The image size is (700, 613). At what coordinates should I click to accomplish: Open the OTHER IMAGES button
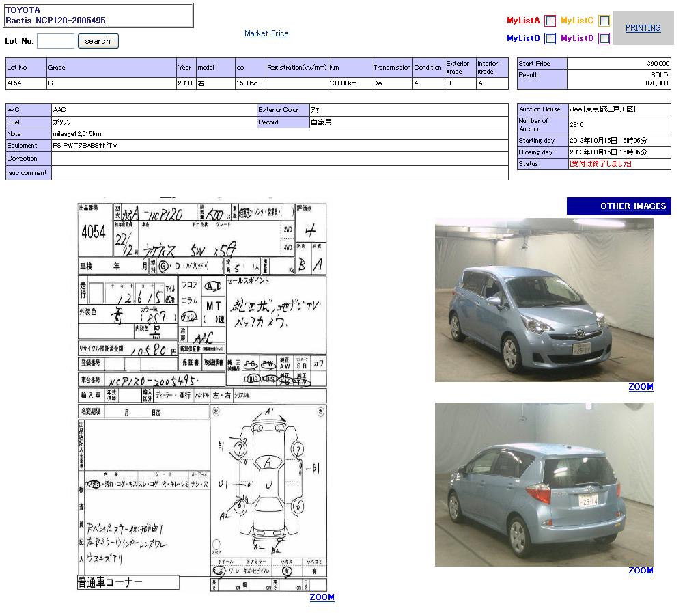[x=619, y=206]
